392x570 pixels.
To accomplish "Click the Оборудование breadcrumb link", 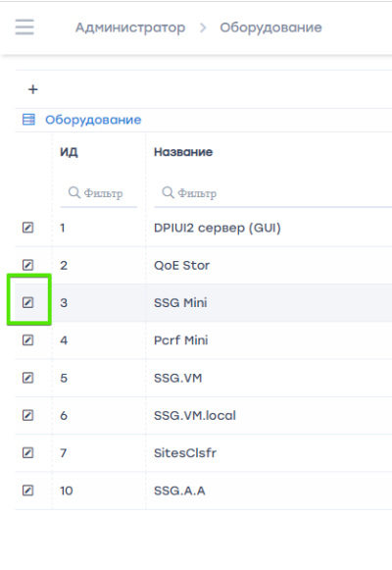I will pyautogui.click(x=270, y=27).
